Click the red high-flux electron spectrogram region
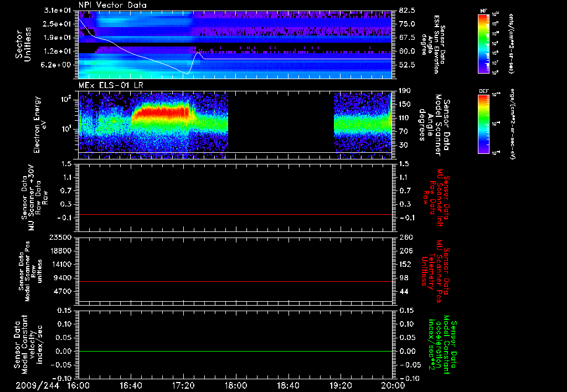Viewport: 567px width, 392px height. 161,111
